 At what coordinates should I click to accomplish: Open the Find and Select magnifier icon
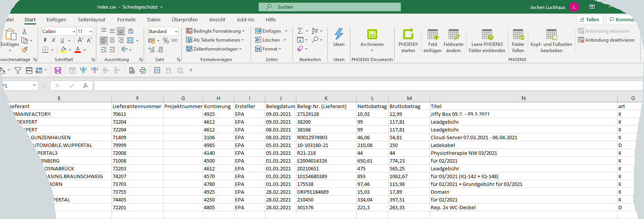315,40
